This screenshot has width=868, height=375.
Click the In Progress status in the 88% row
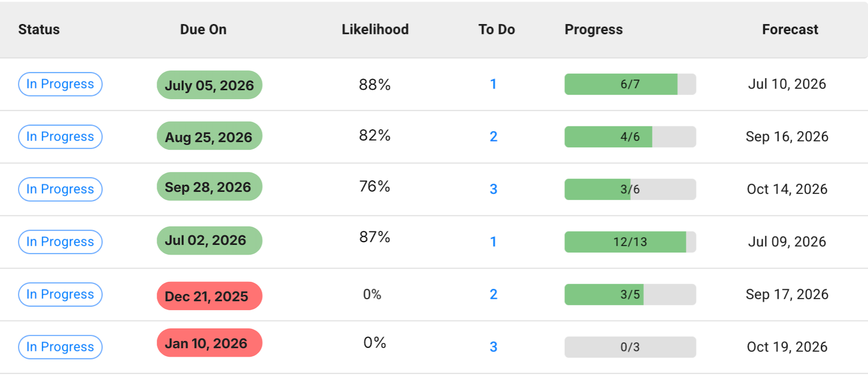(x=60, y=84)
